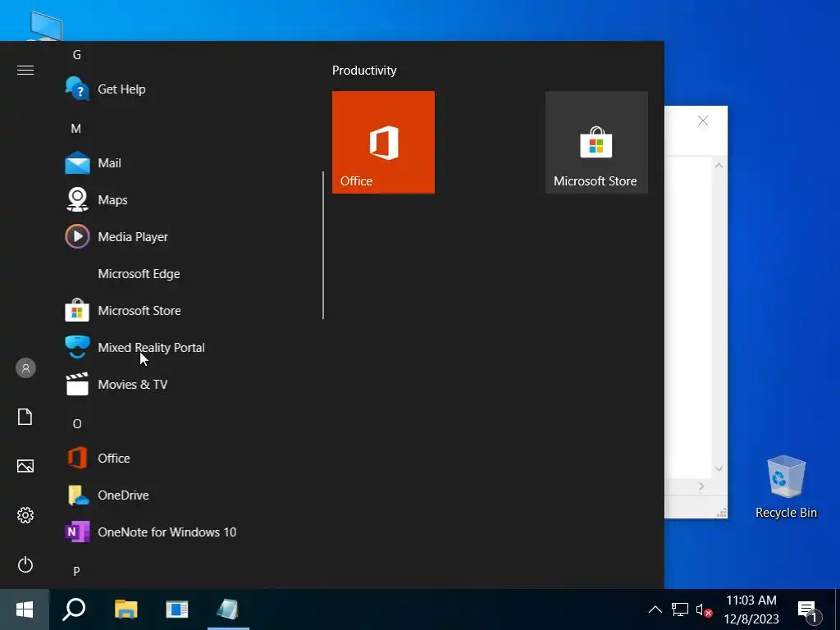Launch the Mail app icon

pos(78,163)
